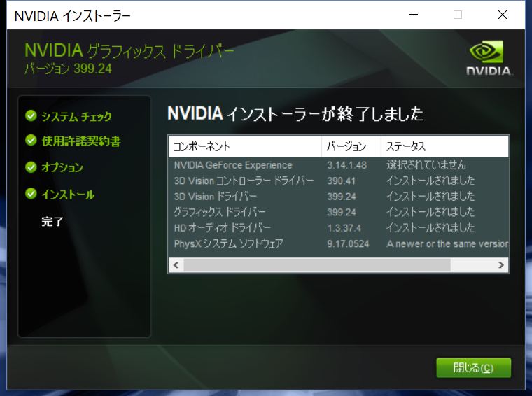Viewport: 532px width, 396px height.
Task: Click the ステータス column header
Action: click(444, 146)
